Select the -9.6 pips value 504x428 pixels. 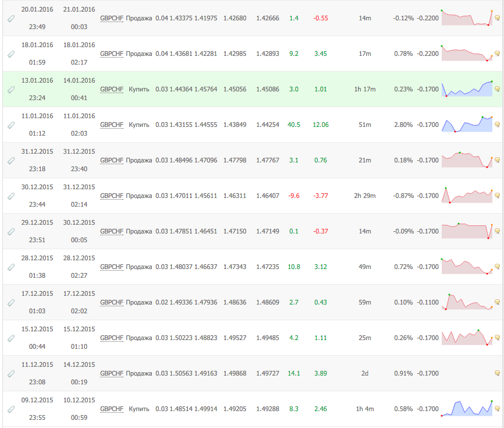pyautogui.click(x=294, y=196)
